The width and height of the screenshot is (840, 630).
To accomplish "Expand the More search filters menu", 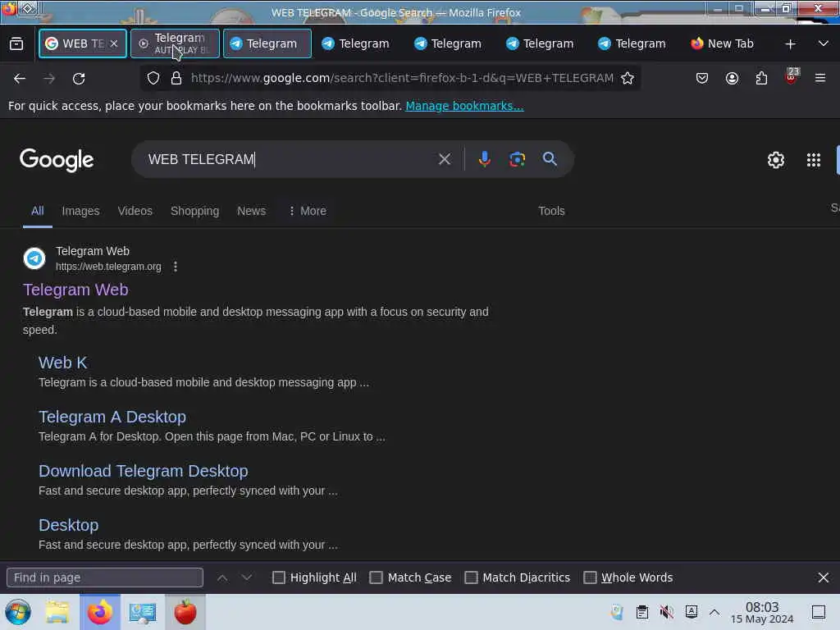I will point(307,211).
